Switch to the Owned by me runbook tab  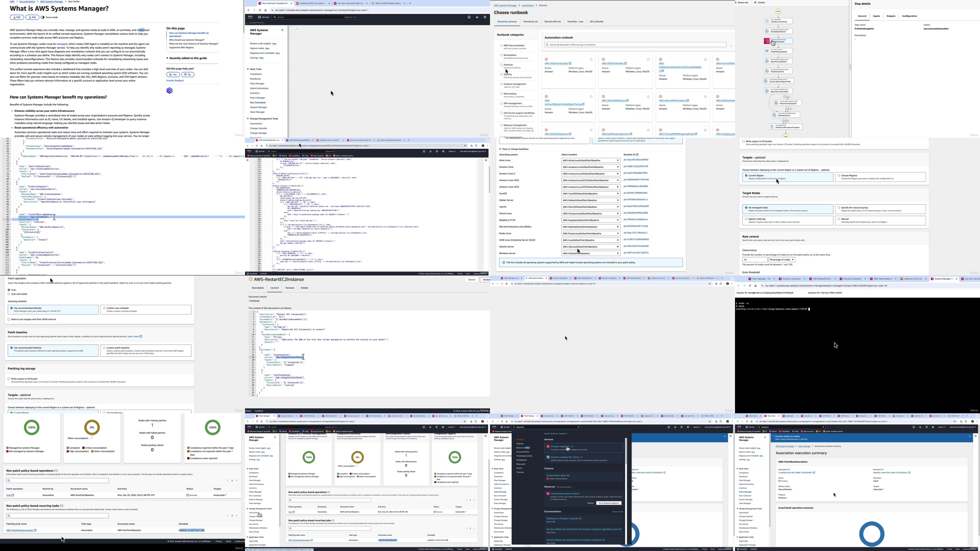531,22
